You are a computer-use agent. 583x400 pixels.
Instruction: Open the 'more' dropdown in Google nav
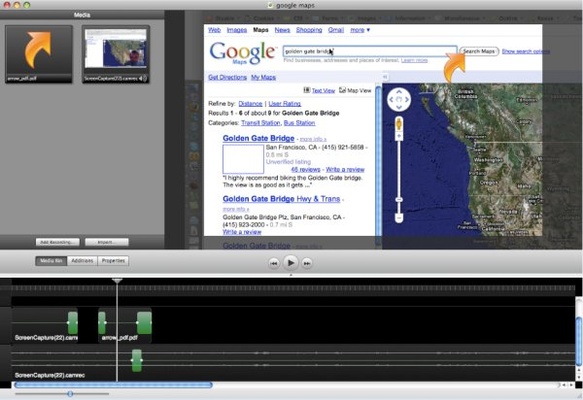pos(360,30)
